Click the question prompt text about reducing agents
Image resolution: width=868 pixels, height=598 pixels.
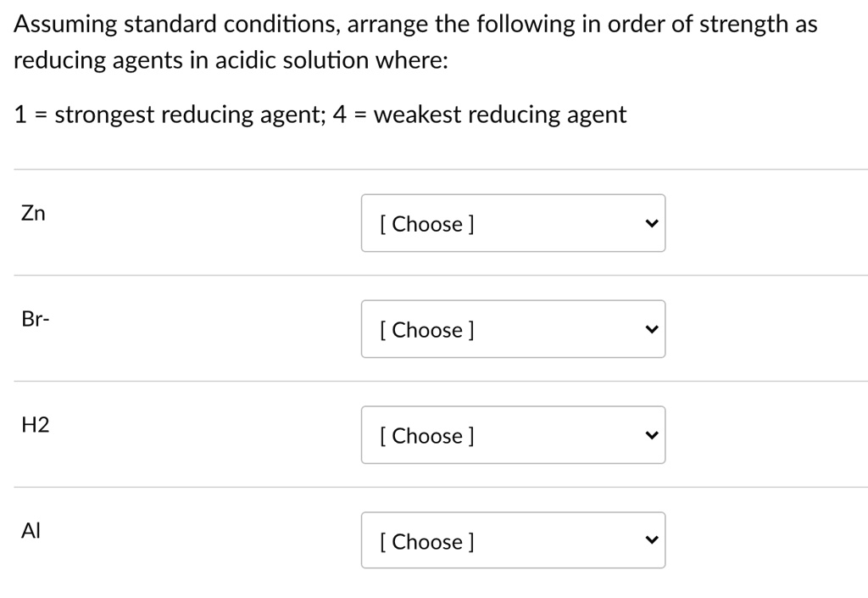click(x=415, y=41)
